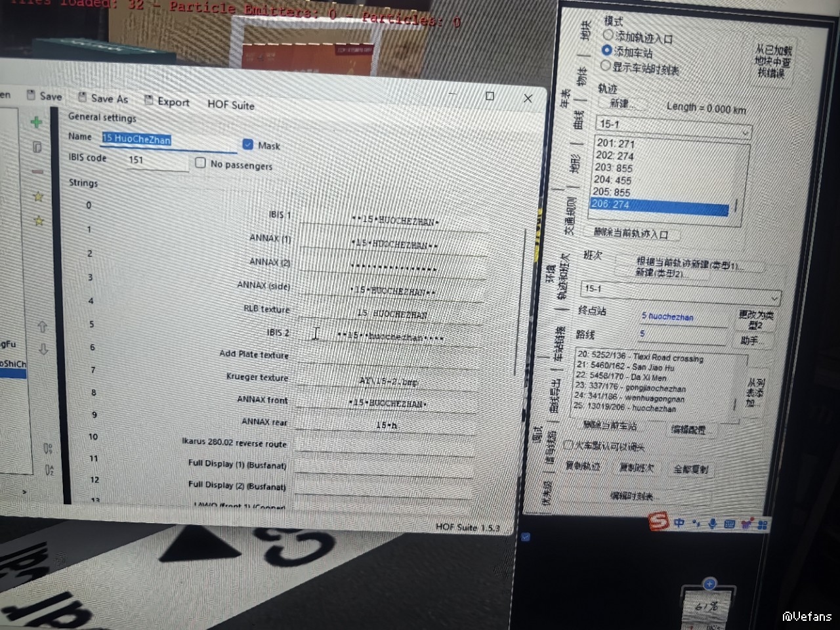
Task: Open the 15-1 trip dropdown under 班次
Action: pyautogui.click(x=681, y=292)
